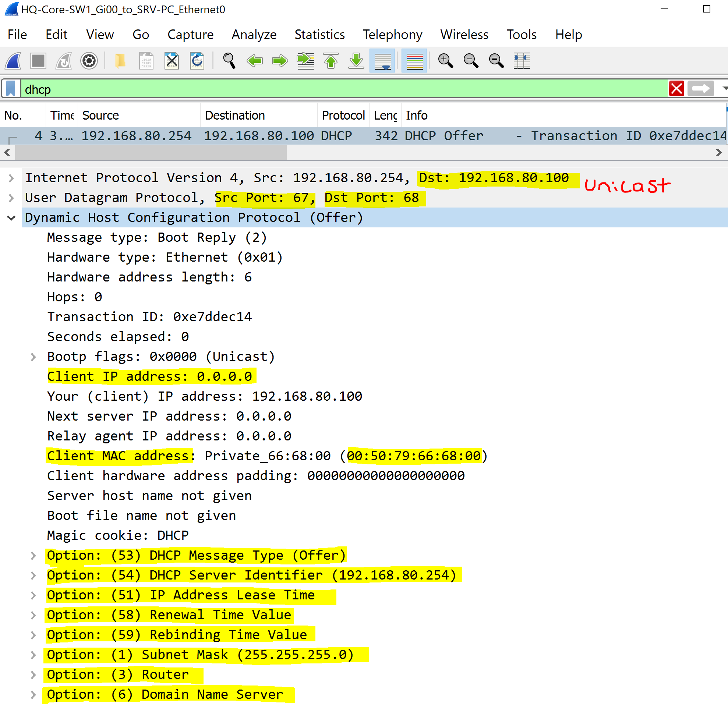728x705 pixels.
Task: Click horizontal scrollbar thumb in packet list
Action: point(151,152)
